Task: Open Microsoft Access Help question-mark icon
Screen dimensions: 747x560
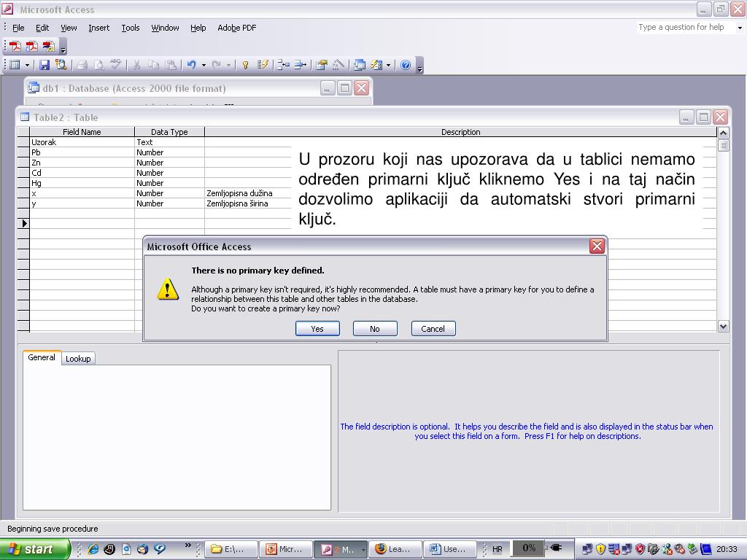Action: tap(406, 65)
